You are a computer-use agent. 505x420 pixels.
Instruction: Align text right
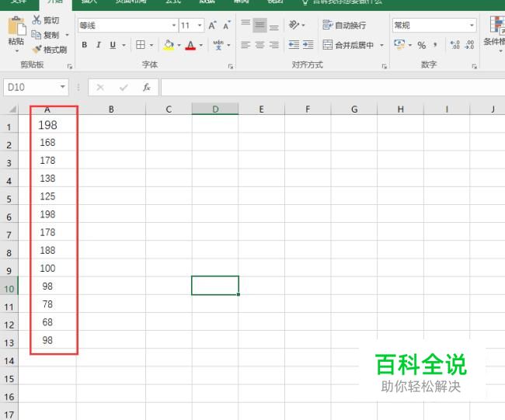click(274, 45)
